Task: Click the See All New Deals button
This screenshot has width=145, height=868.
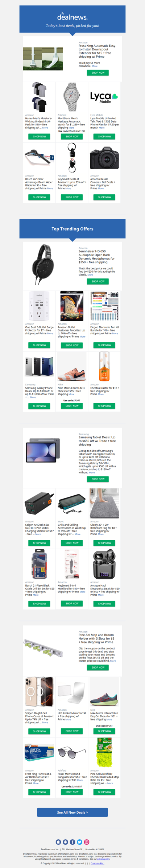Action: 72,813
